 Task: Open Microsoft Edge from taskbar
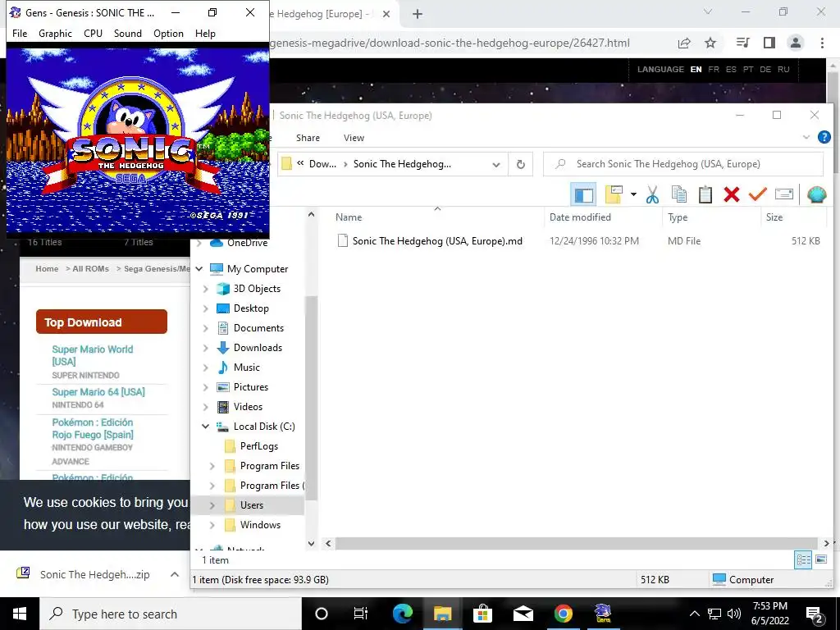(x=402, y=614)
